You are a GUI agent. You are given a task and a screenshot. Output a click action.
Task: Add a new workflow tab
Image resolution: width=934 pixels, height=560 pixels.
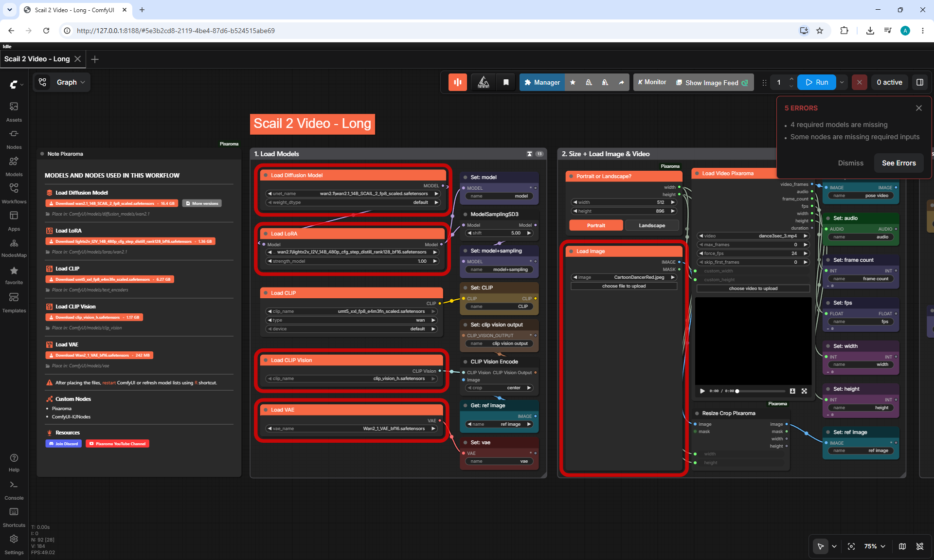point(95,59)
